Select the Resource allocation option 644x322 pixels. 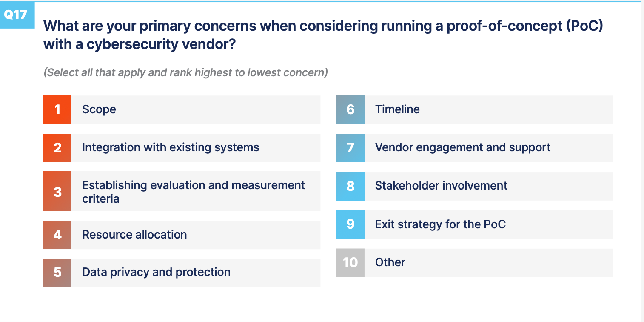(196, 235)
